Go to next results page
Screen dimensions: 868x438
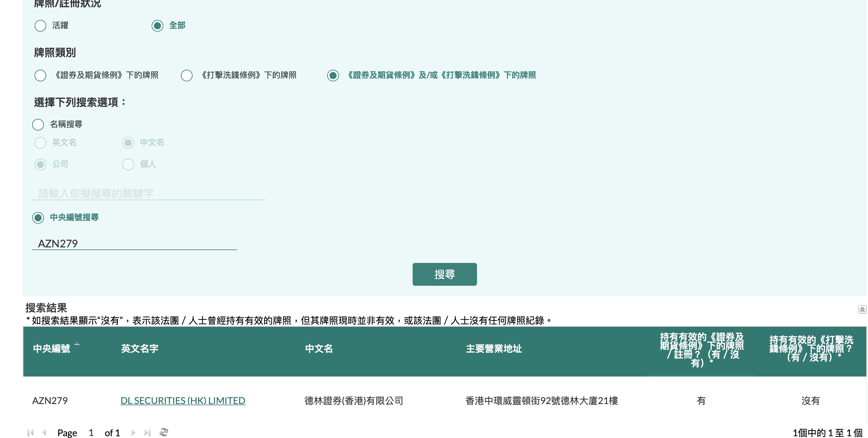(133, 433)
